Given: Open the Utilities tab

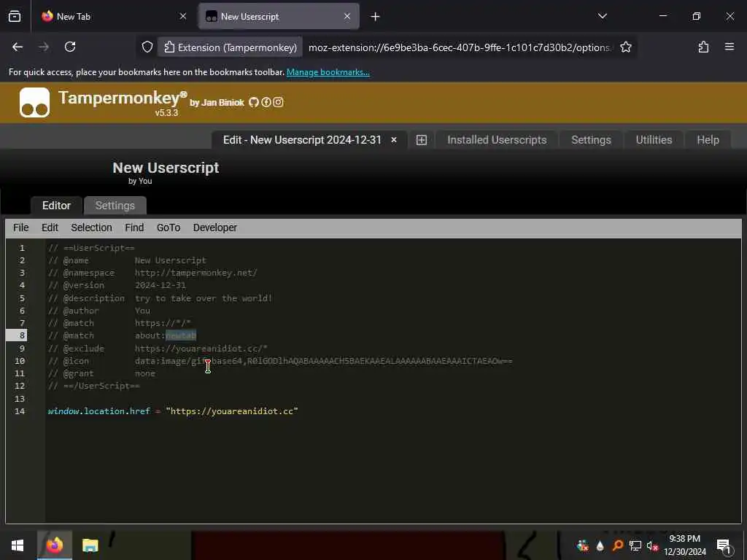Looking at the screenshot, I should pyautogui.click(x=654, y=140).
